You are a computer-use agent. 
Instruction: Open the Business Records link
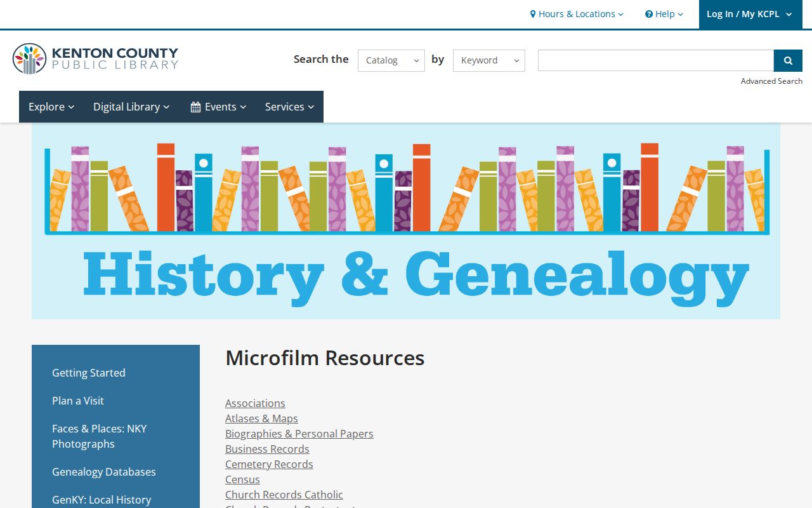point(267,449)
